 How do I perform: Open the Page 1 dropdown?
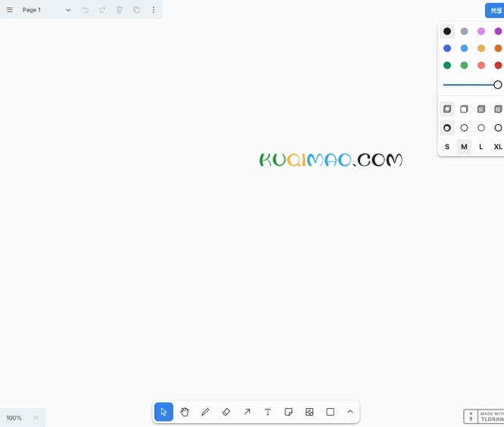[47, 10]
